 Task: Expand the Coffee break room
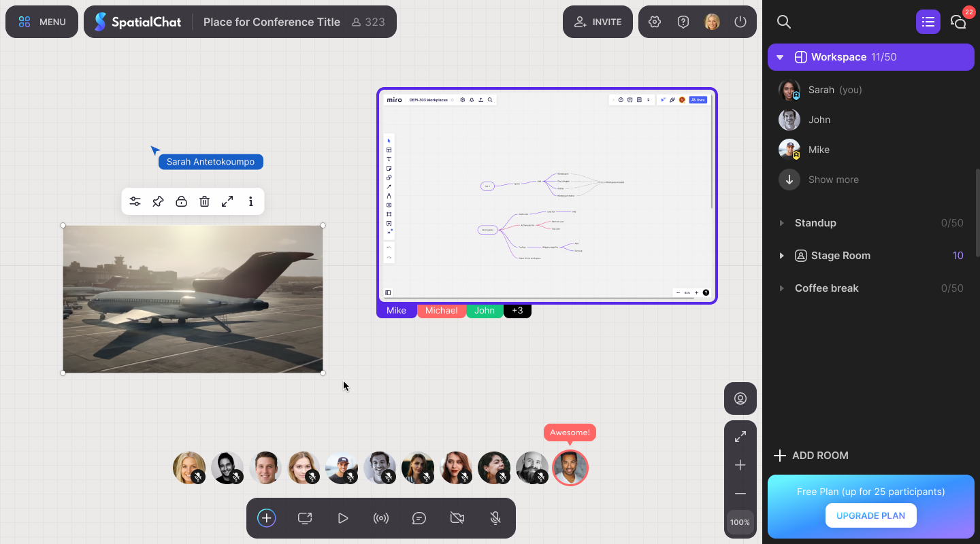781,288
